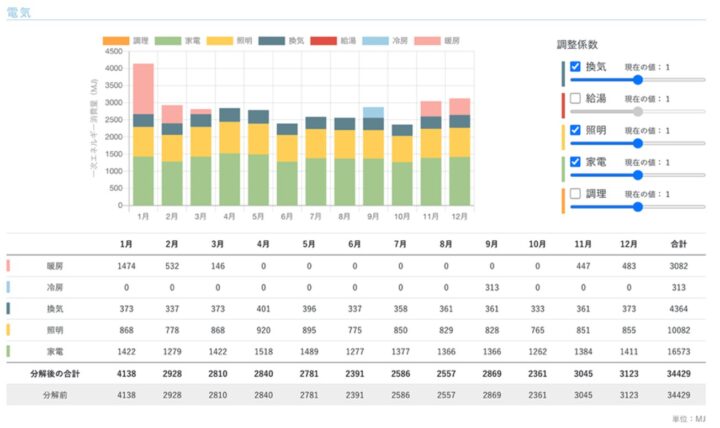Click the 電気 section heading
The image size is (720, 428).
(x=18, y=11)
